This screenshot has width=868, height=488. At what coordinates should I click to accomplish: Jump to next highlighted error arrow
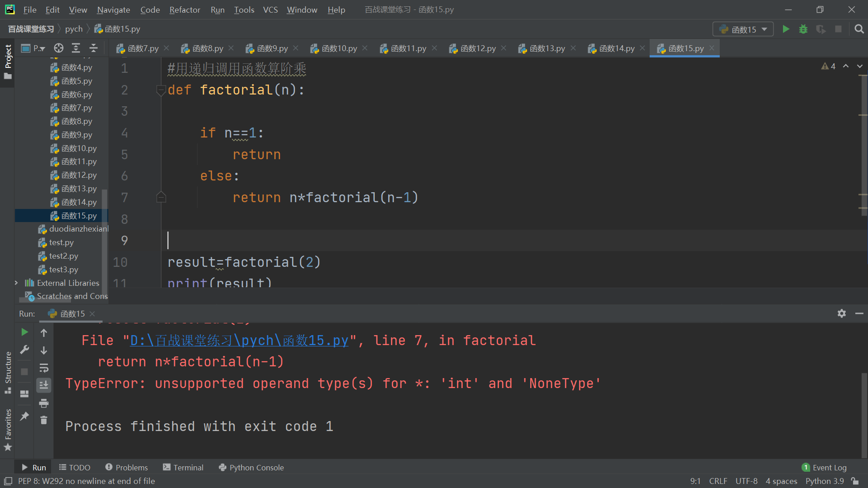click(x=860, y=66)
